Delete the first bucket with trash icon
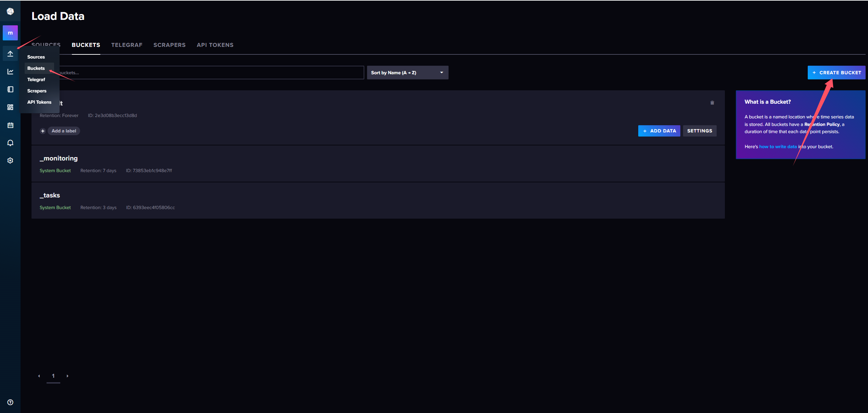Image resolution: width=868 pixels, height=413 pixels. (x=712, y=103)
